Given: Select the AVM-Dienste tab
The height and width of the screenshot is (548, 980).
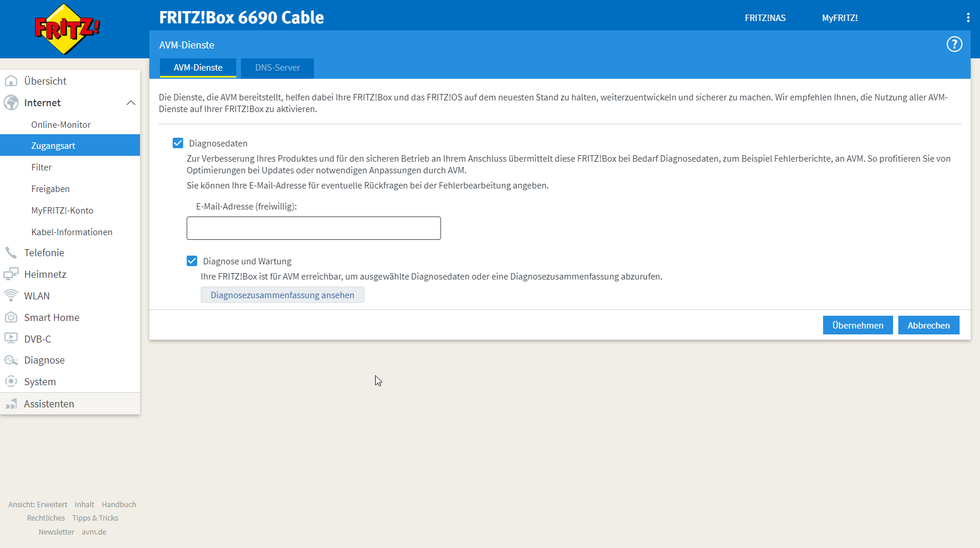Looking at the screenshot, I should click(198, 68).
